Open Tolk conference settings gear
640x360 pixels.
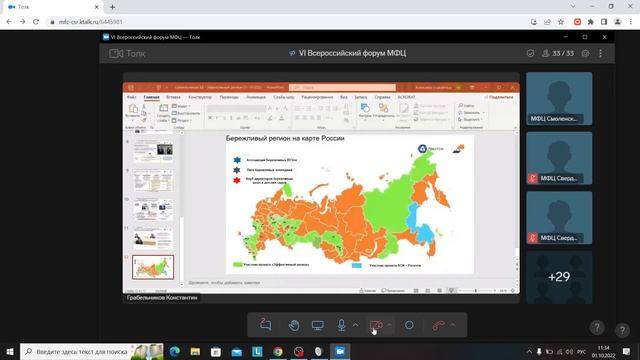(x=585, y=53)
